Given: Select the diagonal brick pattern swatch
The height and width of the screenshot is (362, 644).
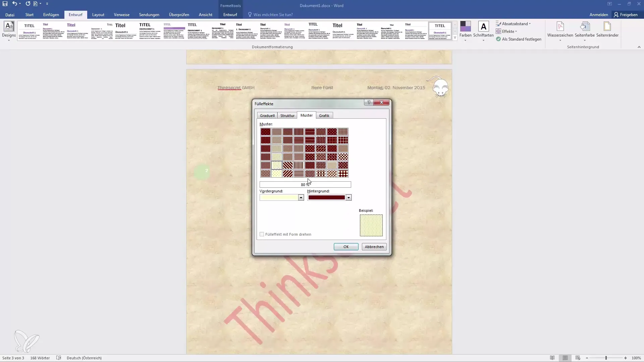Looking at the screenshot, I should click(321, 148).
